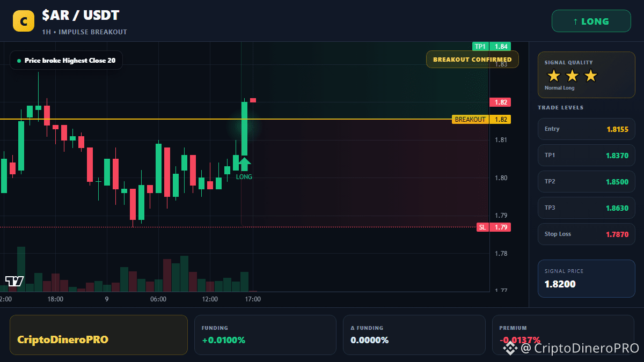This screenshot has height=362, width=644.
Task: Click the second signal quality star
Action: (x=572, y=76)
